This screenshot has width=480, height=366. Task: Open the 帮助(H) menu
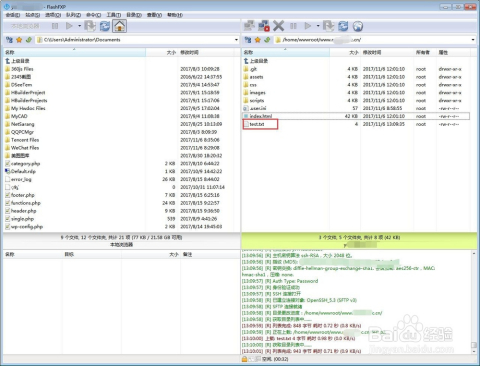pos(175,15)
